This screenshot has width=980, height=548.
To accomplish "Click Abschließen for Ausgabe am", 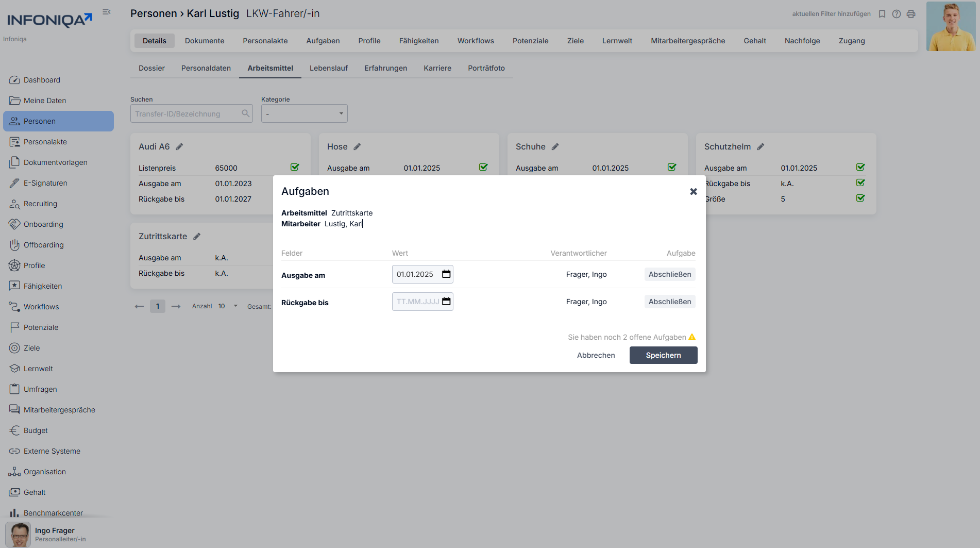I will click(x=670, y=274).
